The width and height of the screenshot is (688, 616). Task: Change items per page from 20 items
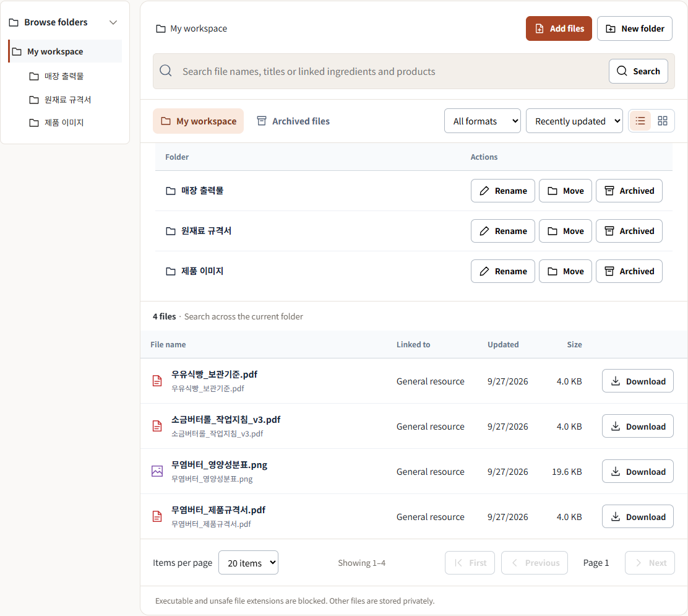pyautogui.click(x=248, y=562)
